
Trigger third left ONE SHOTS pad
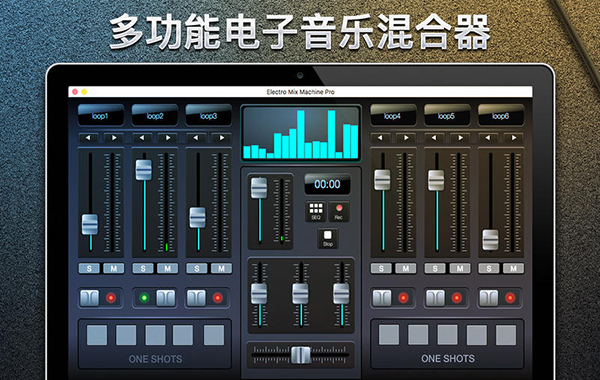click(155, 335)
